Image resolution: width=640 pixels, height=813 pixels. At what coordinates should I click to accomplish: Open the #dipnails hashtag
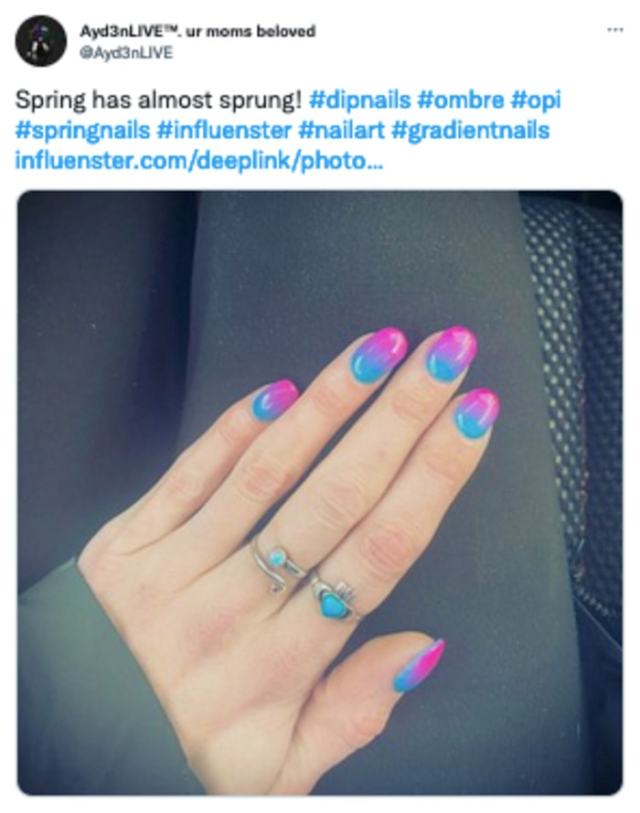[x=359, y=100]
